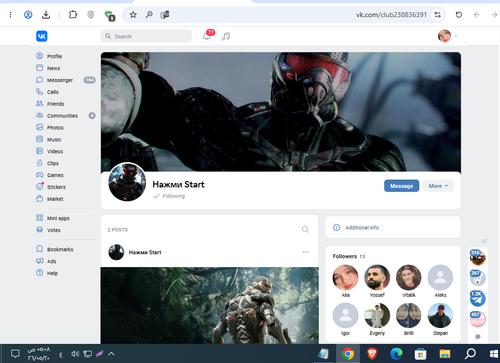500x363 pixels.
Task: Click the Calls phone icon
Action: point(39,91)
